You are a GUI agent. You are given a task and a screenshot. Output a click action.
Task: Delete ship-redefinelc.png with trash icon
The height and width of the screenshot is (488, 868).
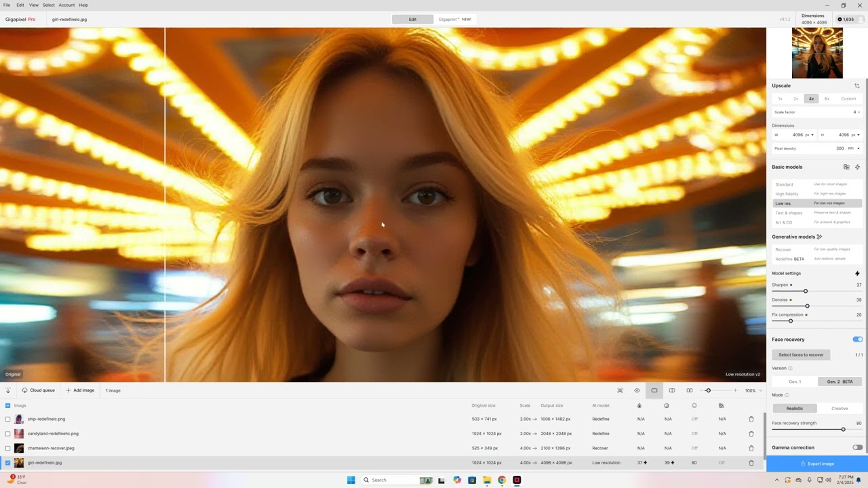(x=751, y=419)
